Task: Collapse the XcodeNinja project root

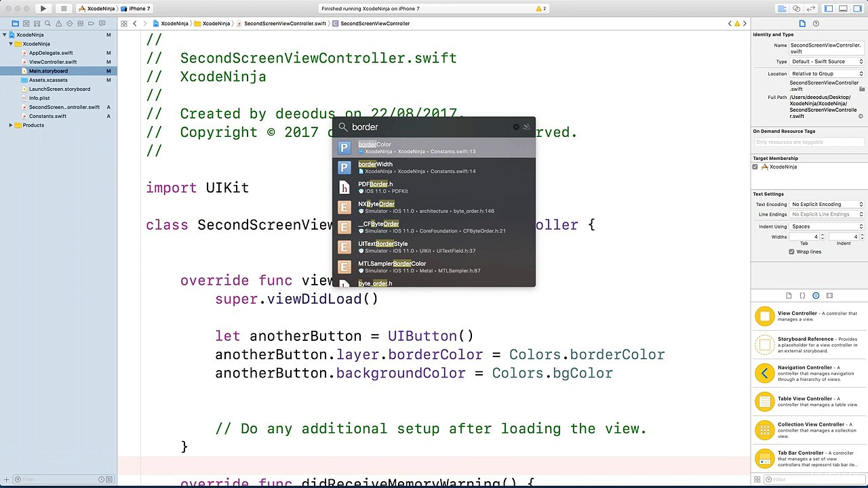Action: 5,35
